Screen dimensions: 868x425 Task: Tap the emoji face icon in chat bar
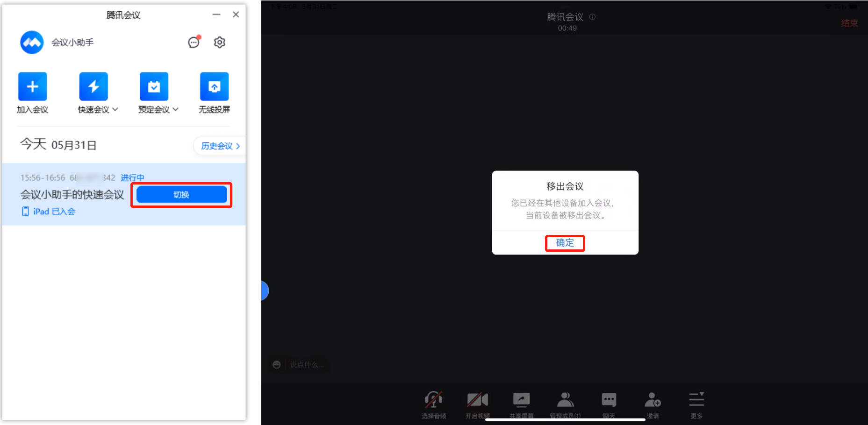coord(277,365)
